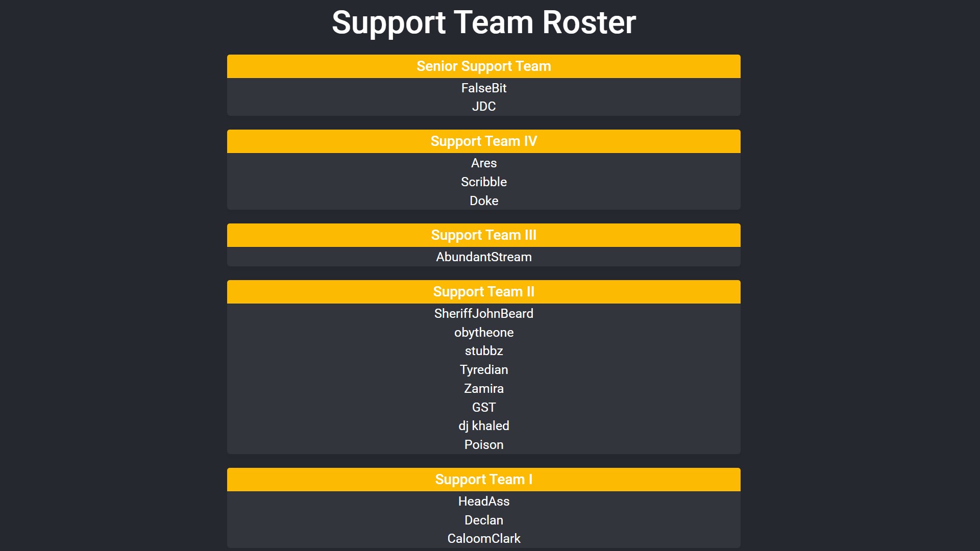
Task: Click the CaloomClark member name
Action: 483,539
